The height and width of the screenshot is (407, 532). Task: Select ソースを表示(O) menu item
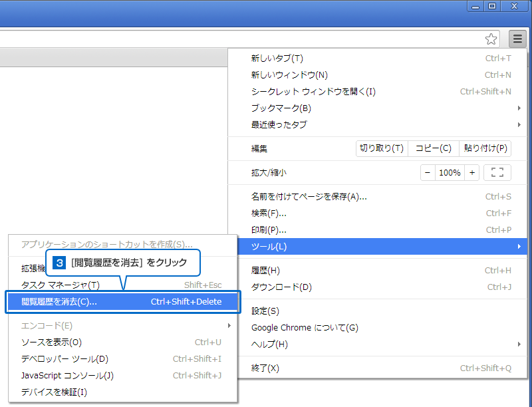click(52, 342)
